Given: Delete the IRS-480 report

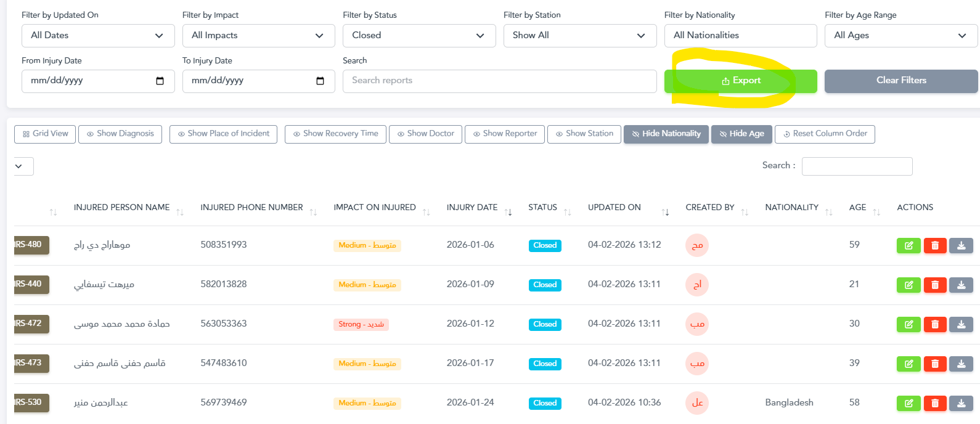Looking at the screenshot, I should 935,245.
